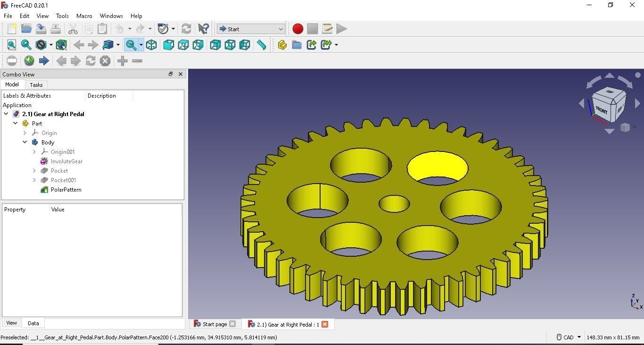Collapse the Part tree node
Screen dimensions: 644x345
pyautogui.click(x=16, y=123)
